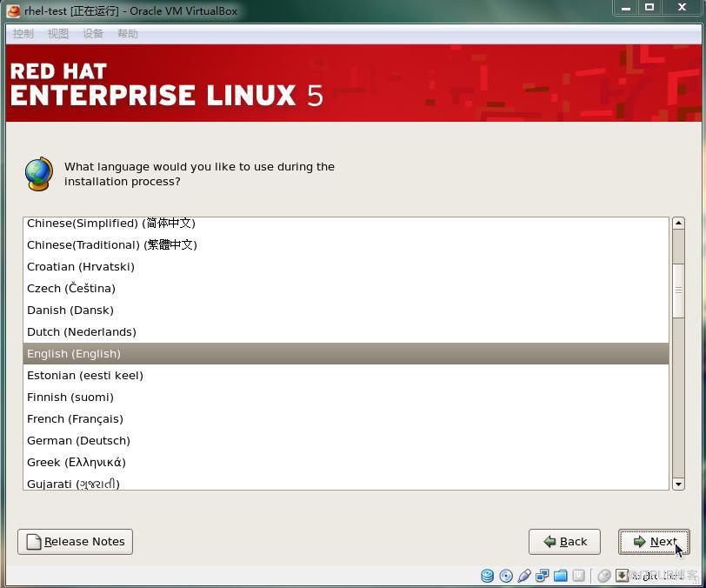Image resolution: width=706 pixels, height=588 pixels.
Task: Click the virtualization CPU chip status icon
Action: point(578,575)
